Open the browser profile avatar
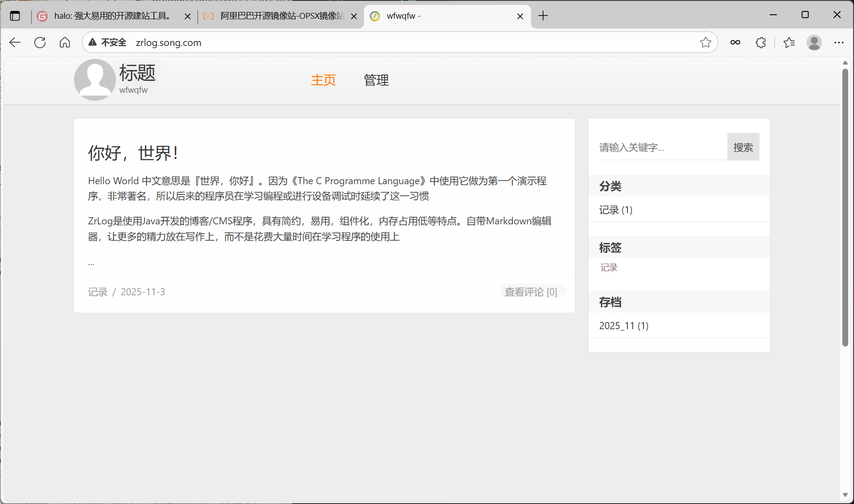 coord(814,42)
